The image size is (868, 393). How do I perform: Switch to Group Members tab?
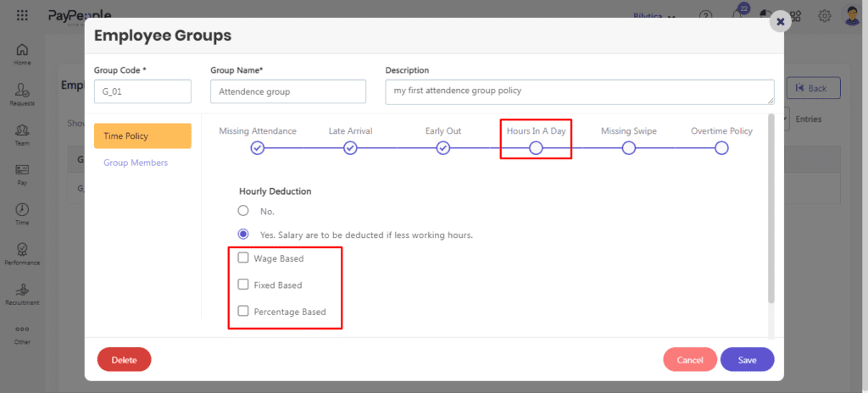135,163
